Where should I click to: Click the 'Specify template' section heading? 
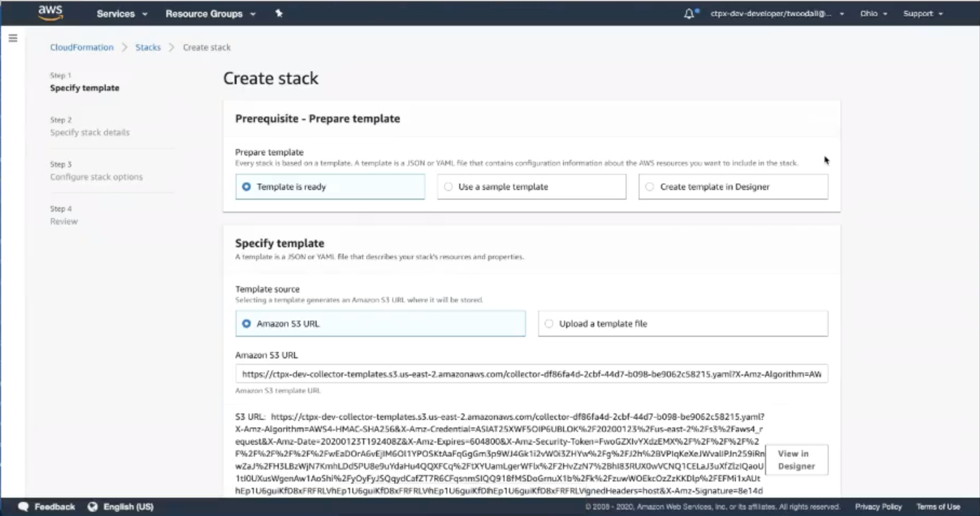(x=280, y=243)
